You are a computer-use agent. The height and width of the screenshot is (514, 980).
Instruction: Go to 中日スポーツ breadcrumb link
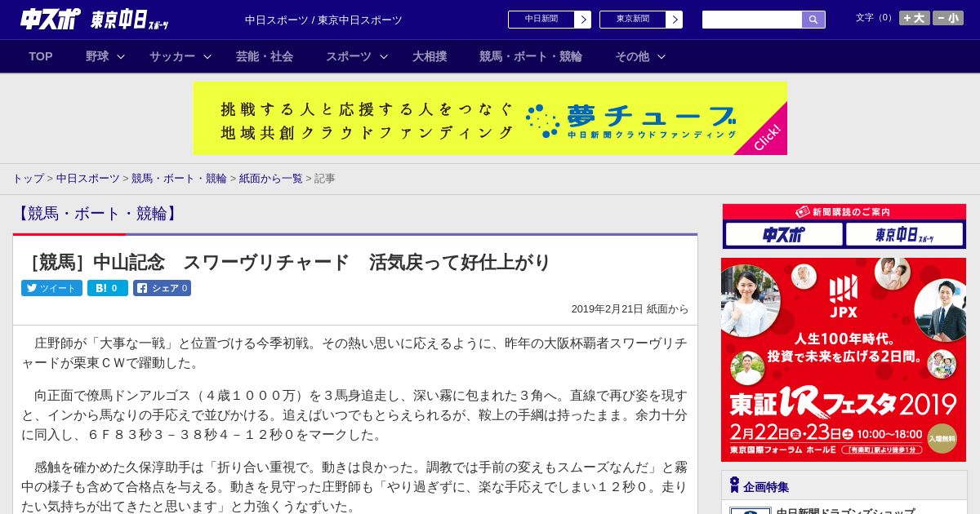click(88, 178)
